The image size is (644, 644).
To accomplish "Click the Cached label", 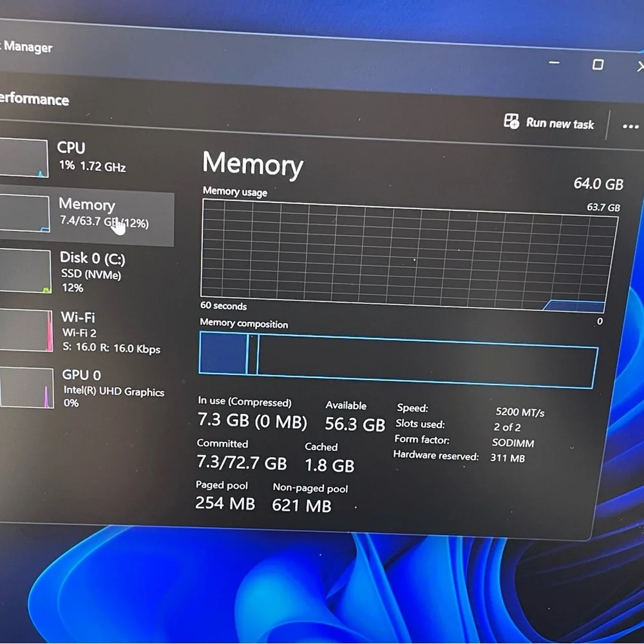I will pyautogui.click(x=321, y=447).
